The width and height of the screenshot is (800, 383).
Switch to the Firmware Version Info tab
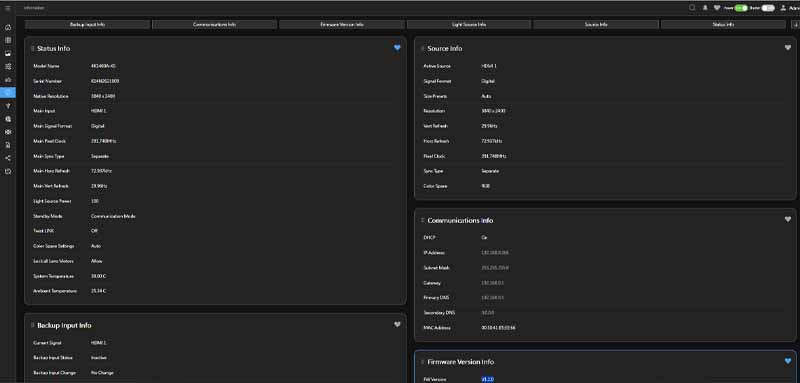[x=342, y=24]
